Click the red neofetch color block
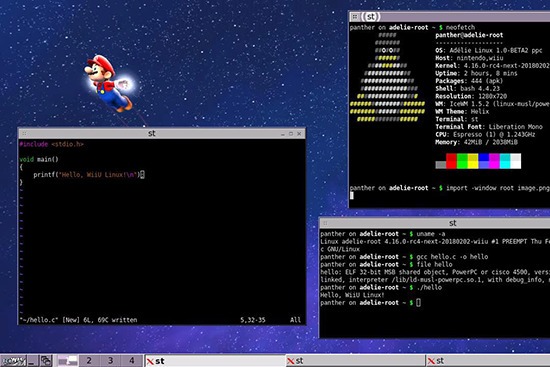The image size is (550, 367). click(x=451, y=161)
